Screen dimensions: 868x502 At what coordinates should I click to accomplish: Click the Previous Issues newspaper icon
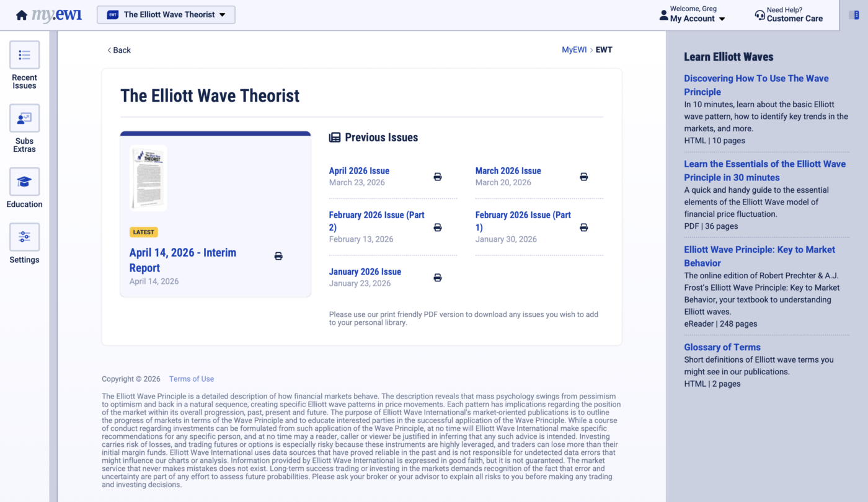(x=335, y=138)
